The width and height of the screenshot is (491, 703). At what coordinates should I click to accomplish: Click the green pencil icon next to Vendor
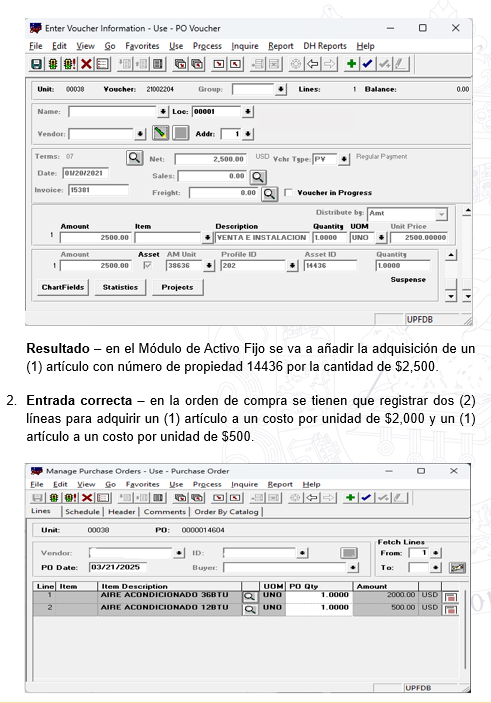click(161, 133)
